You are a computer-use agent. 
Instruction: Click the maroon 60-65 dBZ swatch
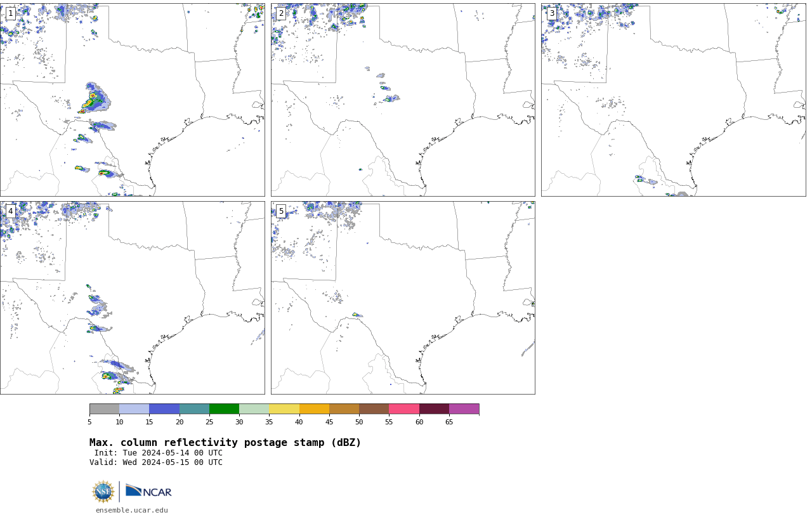[x=434, y=409]
